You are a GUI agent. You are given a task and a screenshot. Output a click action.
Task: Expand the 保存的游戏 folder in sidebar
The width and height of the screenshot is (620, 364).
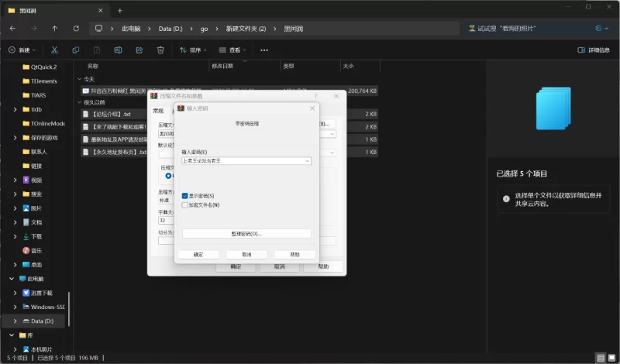(x=15, y=138)
